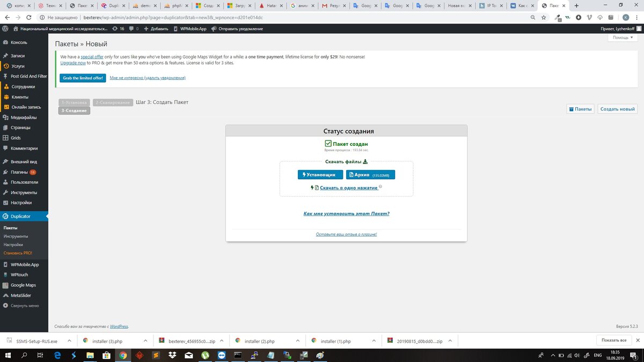Click Показать все downloads button

(614, 341)
